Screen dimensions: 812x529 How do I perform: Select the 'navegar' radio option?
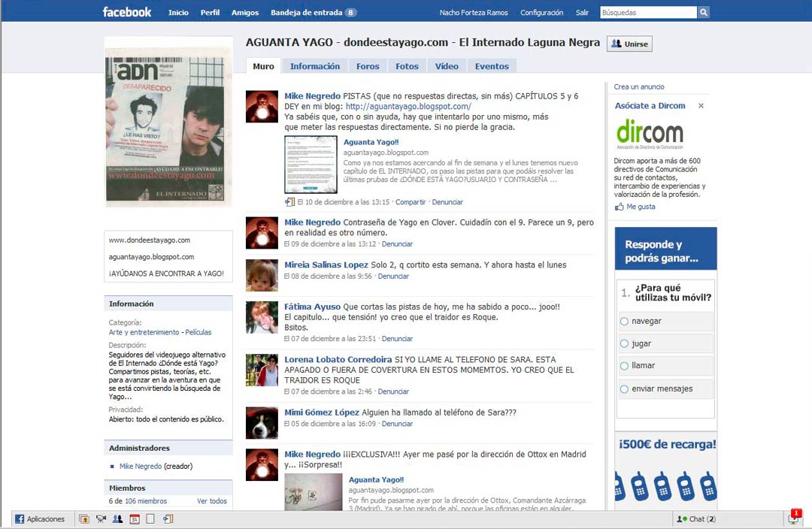pos(624,322)
